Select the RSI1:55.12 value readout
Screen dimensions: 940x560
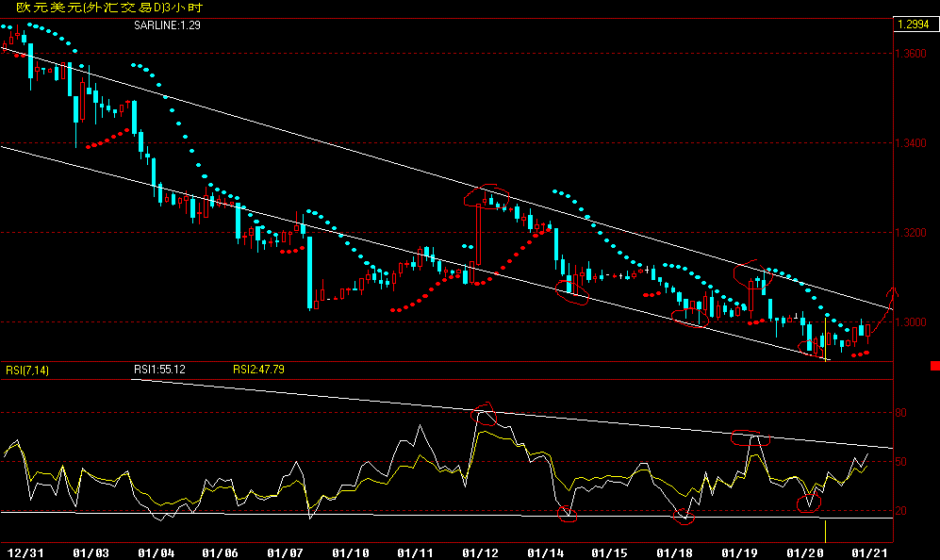click(160, 370)
